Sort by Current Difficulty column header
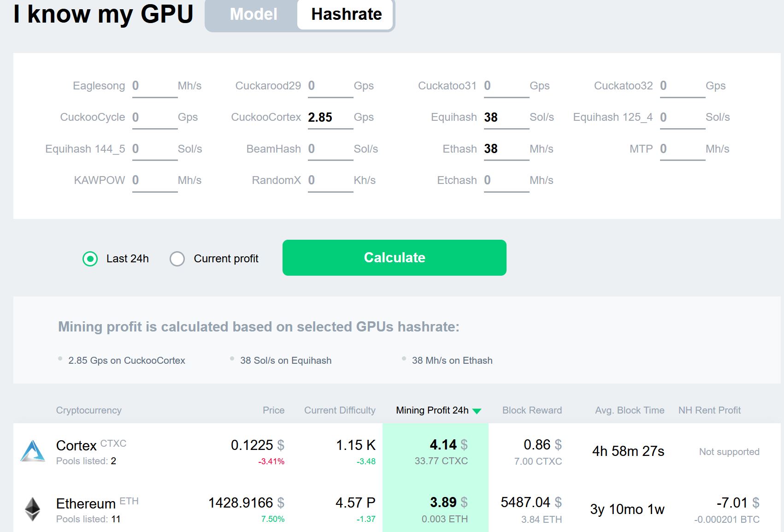Viewport: 784px width, 532px height. pos(340,410)
